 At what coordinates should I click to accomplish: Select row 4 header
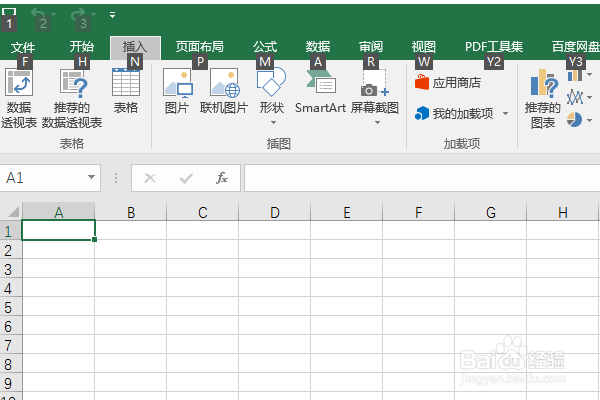coord(11,288)
